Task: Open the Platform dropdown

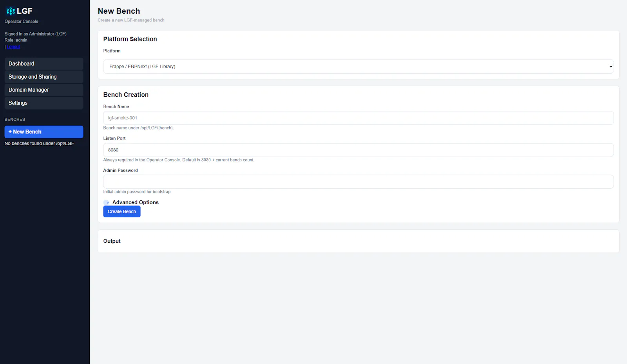Action: point(358,67)
